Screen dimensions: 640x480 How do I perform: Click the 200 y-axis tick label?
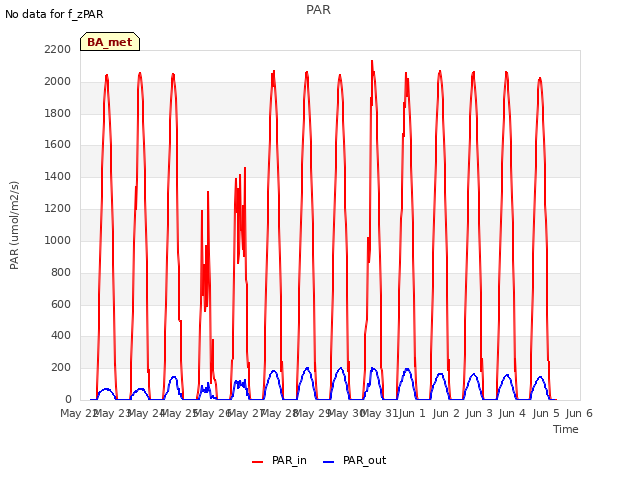click(x=61, y=367)
